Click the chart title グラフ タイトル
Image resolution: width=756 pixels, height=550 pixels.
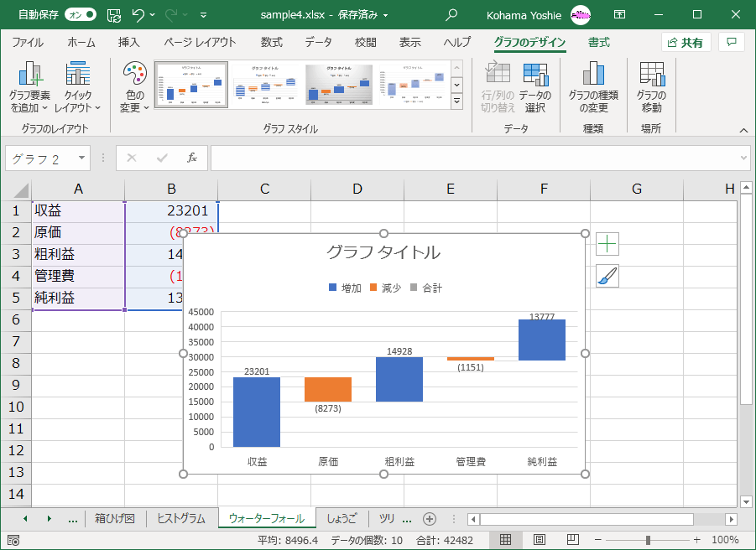tap(383, 252)
